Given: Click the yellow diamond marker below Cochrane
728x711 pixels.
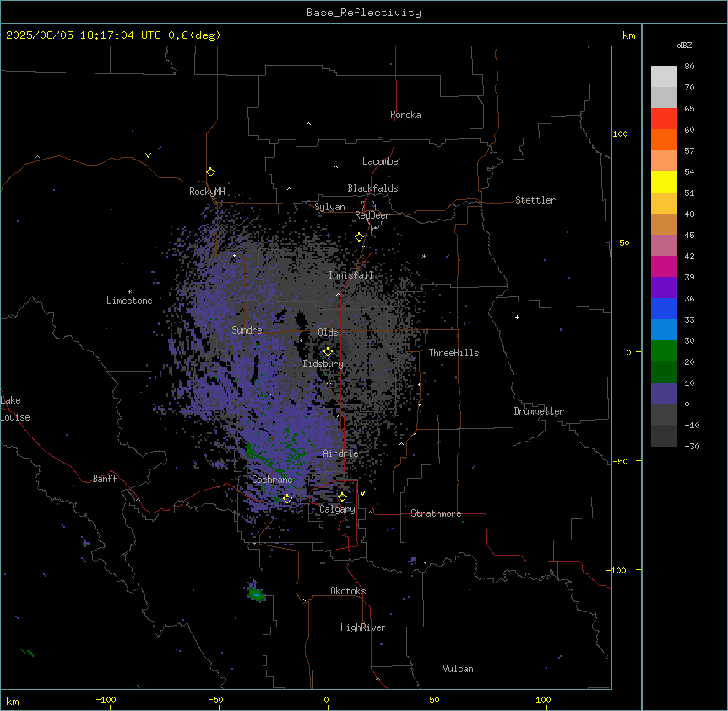Looking at the screenshot, I should point(287,498).
